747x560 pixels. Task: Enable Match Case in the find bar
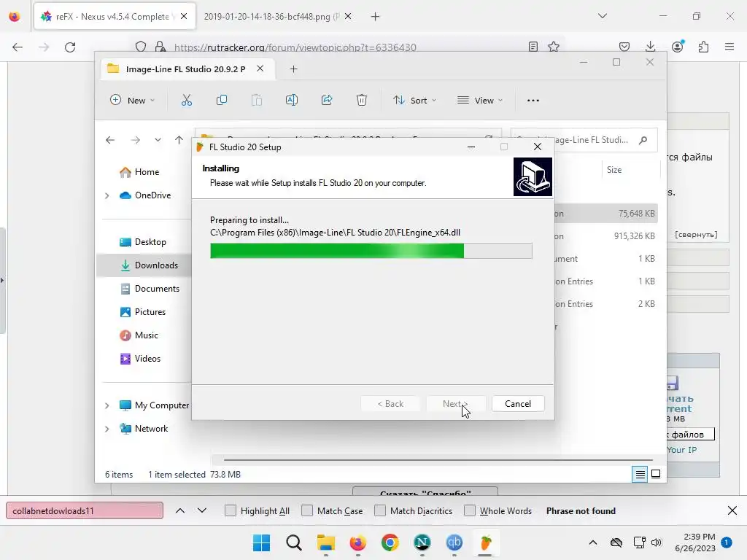pyautogui.click(x=307, y=510)
